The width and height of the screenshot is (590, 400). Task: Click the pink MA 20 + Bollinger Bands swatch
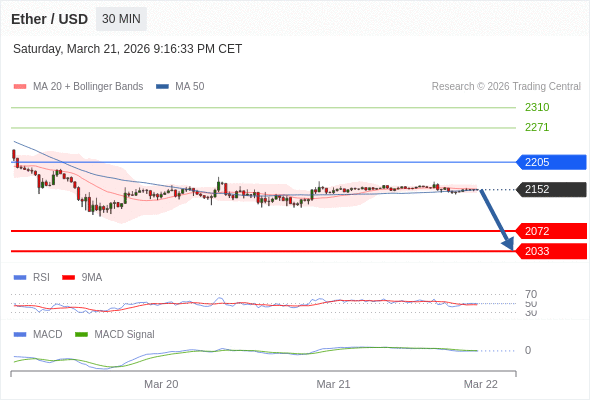[x=20, y=87]
